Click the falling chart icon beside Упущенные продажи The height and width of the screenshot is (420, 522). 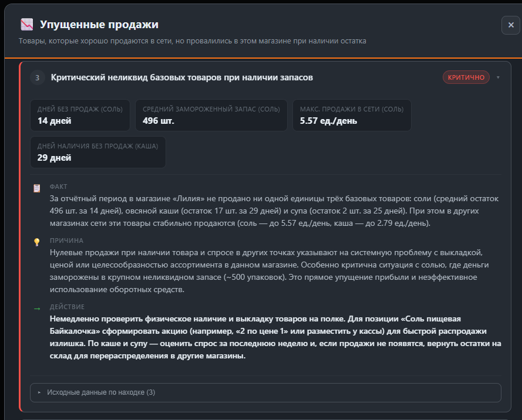click(26, 25)
